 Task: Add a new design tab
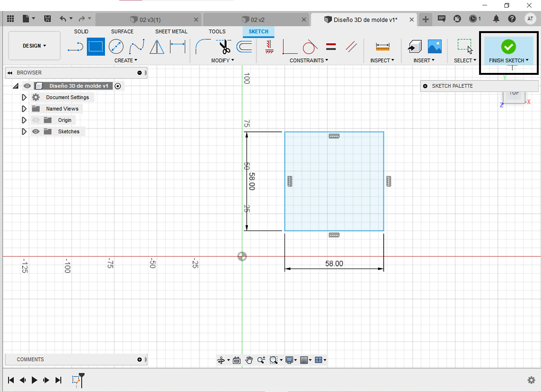(426, 19)
